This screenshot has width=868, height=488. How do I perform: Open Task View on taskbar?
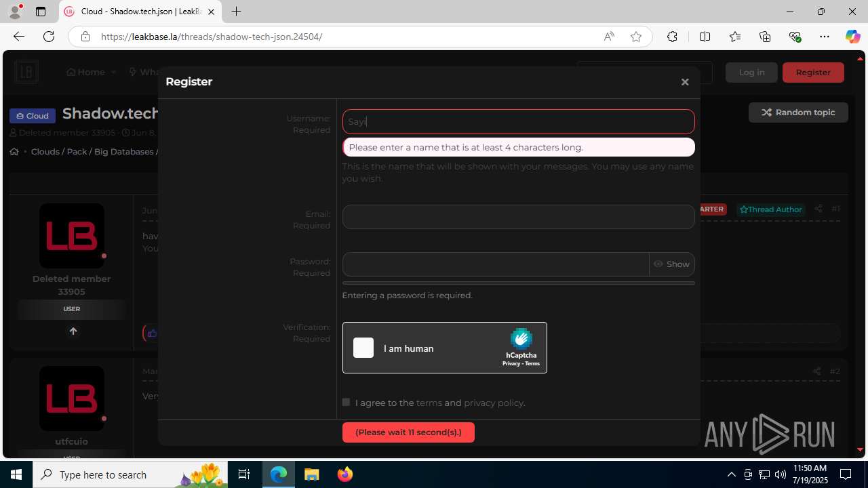[x=244, y=474]
